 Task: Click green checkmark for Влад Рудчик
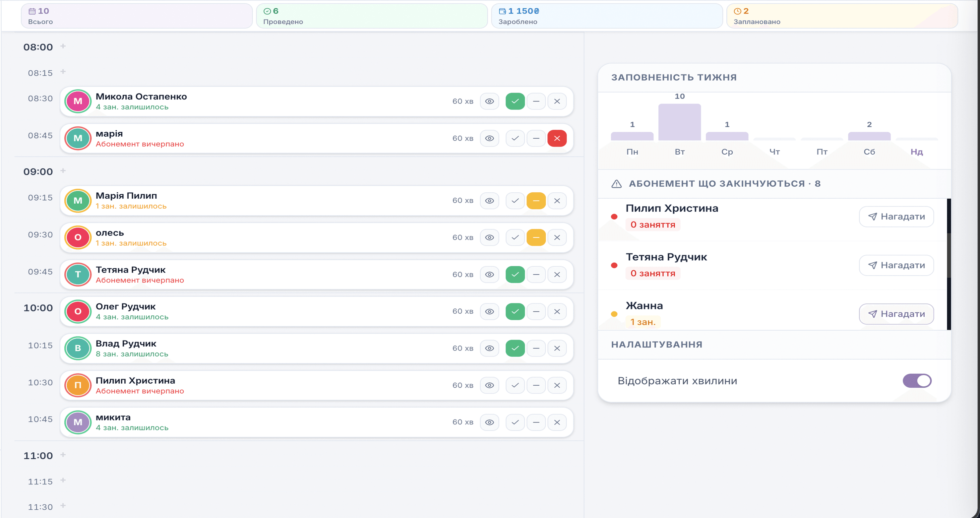pos(515,348)
